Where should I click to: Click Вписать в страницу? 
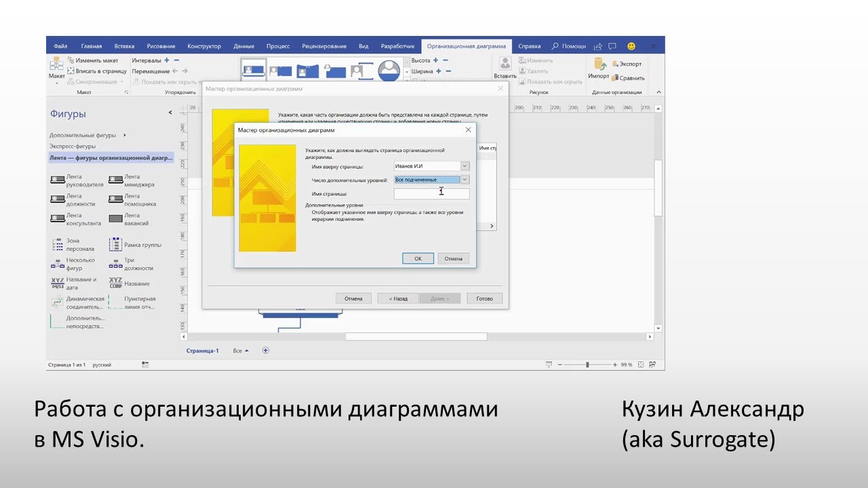(97, 70)
